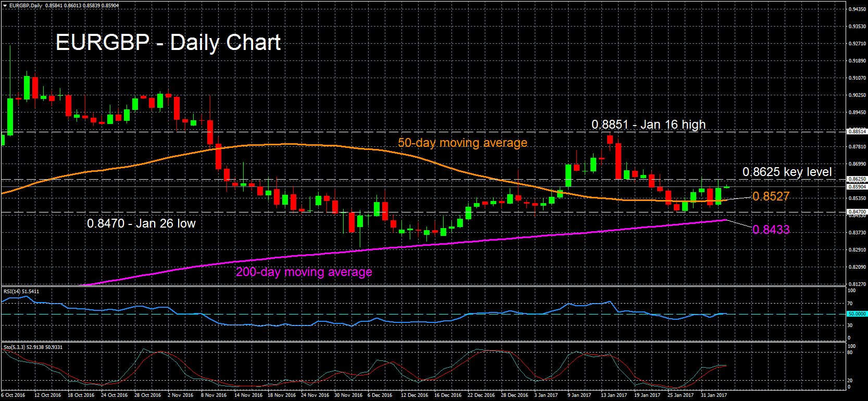Click the 13 Jan 2017 date label
Screen dimensions: 868x401
(x=614, y=395)
